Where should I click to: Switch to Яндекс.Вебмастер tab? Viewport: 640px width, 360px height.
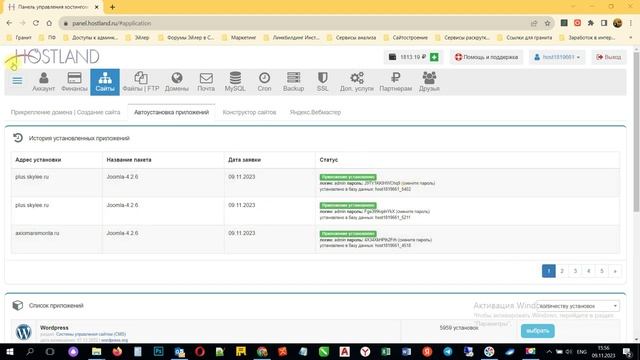315,112
